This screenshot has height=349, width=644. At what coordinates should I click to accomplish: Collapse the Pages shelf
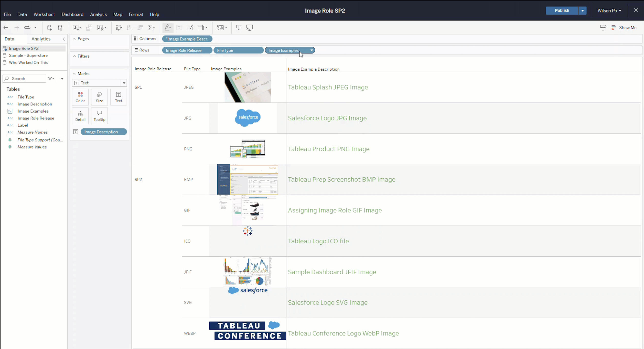[x=74, y=39]
